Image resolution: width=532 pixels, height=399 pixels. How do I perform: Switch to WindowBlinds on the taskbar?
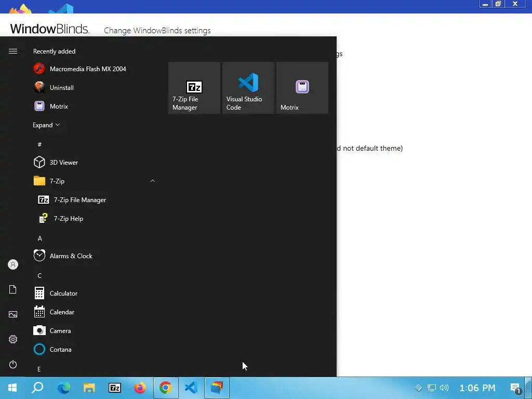(217, 388)
